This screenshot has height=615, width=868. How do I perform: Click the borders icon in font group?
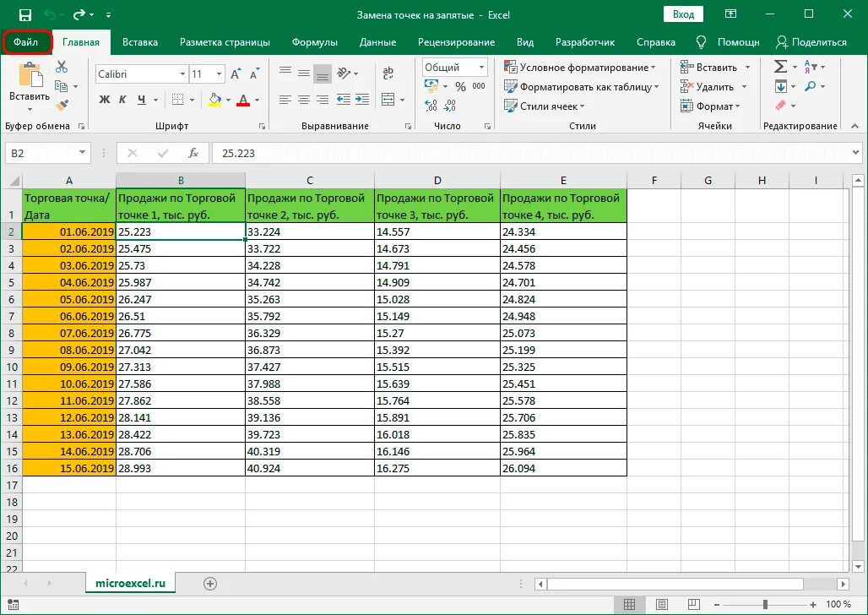tap(177, 100)
